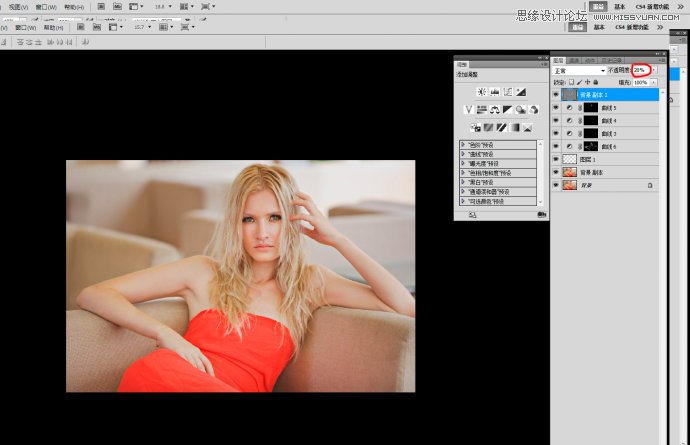Switch to the 基本 workspace under the watermark
690x445 pixels.
[x=599, y=27]
